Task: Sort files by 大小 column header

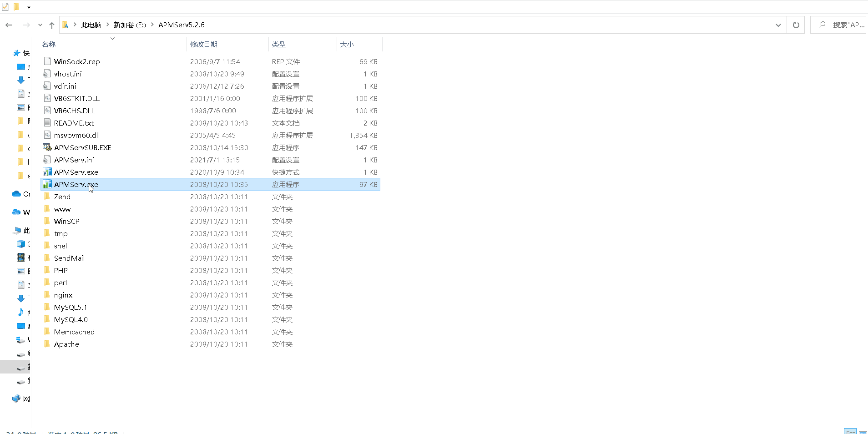Action: pyautogui.click(x=347, y=44)
